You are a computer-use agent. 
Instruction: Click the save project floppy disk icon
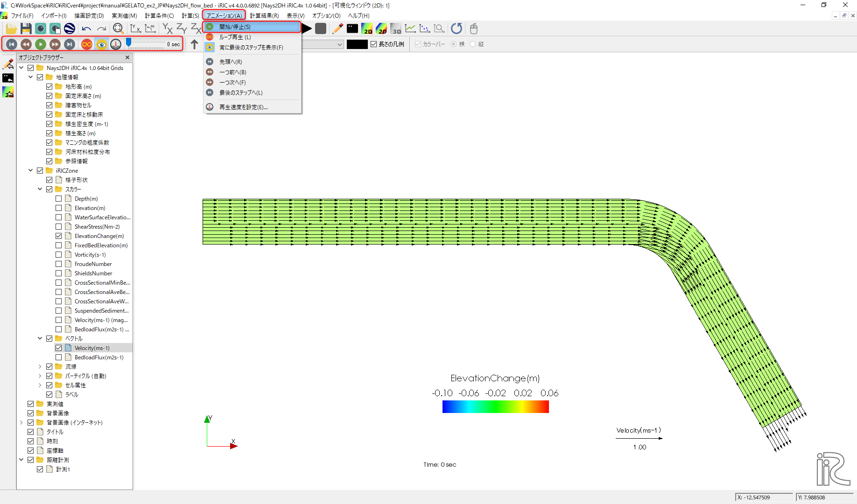(26, 28)
